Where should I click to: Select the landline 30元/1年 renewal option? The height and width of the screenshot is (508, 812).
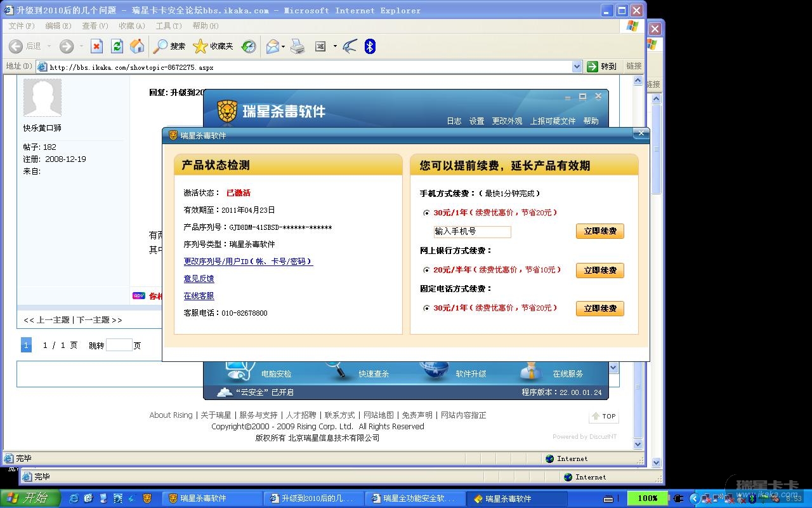point(426,308)
